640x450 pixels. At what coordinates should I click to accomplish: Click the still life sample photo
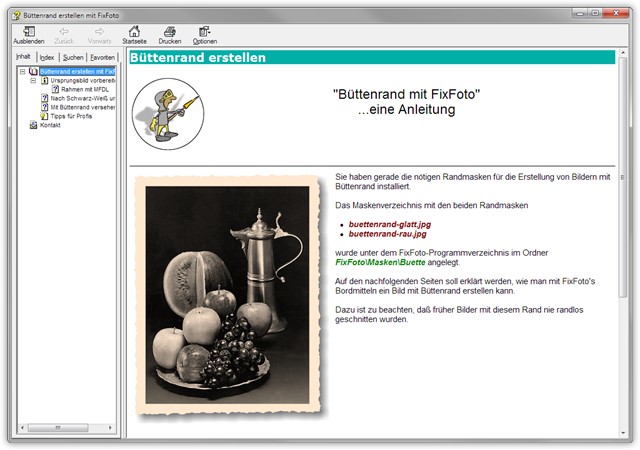click(x=229, y=296)
